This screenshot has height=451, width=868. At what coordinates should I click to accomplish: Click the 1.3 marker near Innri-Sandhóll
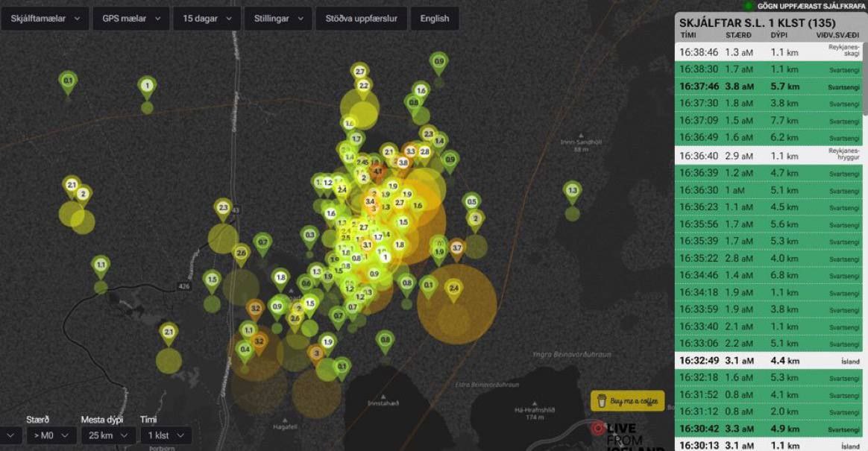tap(573, 192)
